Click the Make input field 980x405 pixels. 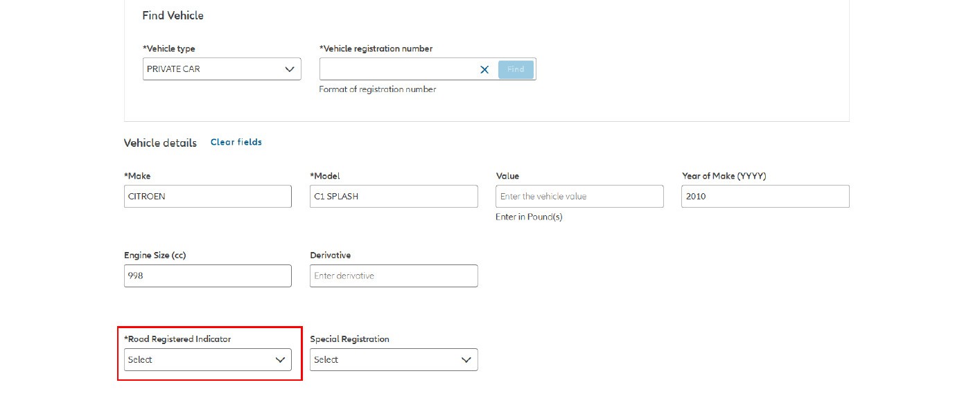tap(208, 196)
